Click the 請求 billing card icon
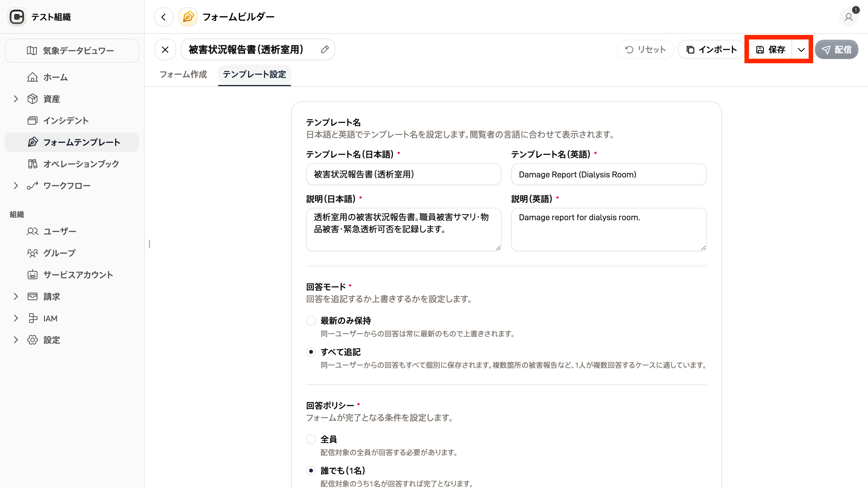Screen dimensions: 868x488 (x=32, y=296)
